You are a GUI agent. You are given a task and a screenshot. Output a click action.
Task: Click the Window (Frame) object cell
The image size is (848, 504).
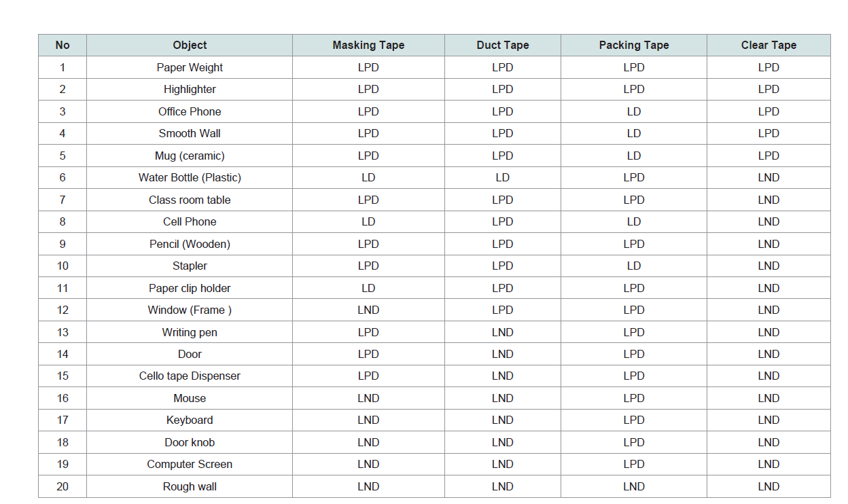190,310
